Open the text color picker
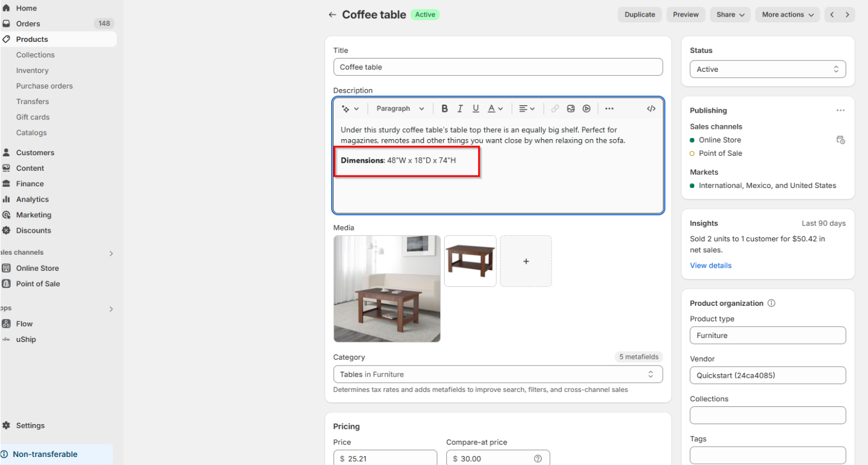This screenshot has height=465, width=868. (494, 108)
